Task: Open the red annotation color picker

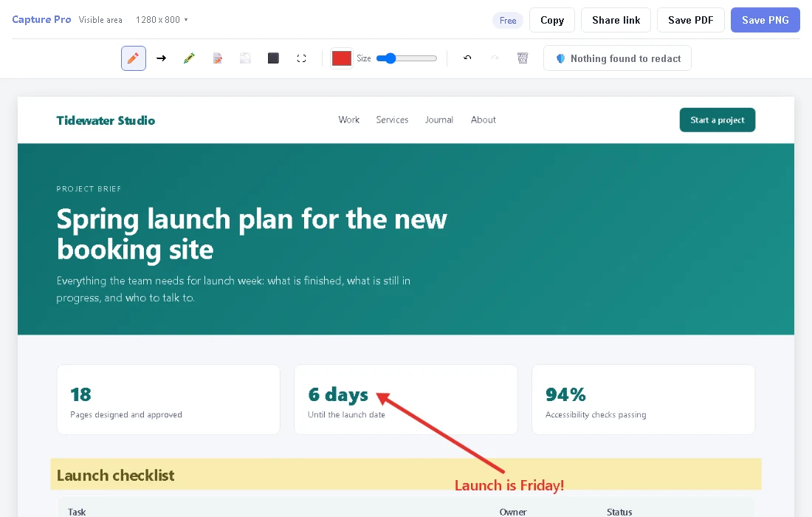Action: (342, 58)
